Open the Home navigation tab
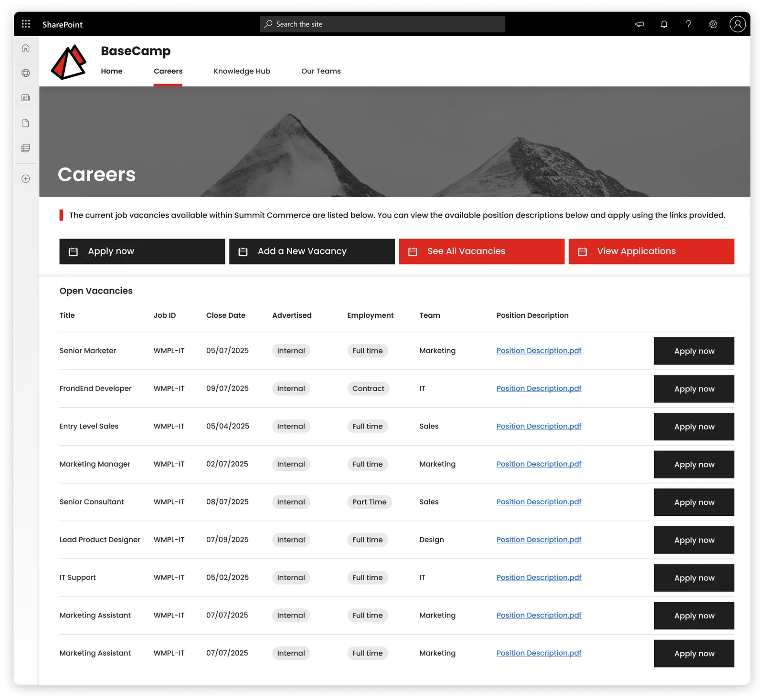The image size is (764, 700). pyautogui.click(x=112, y=71)
